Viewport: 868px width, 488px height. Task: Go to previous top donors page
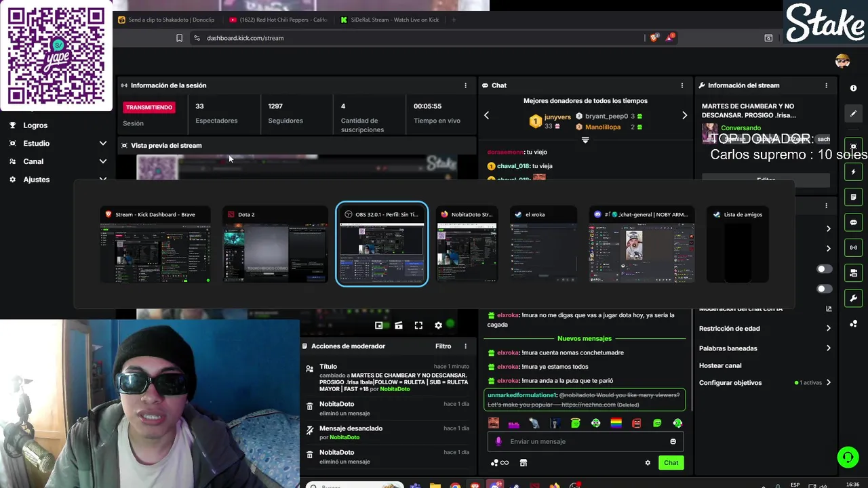click(x=486, y=115)
